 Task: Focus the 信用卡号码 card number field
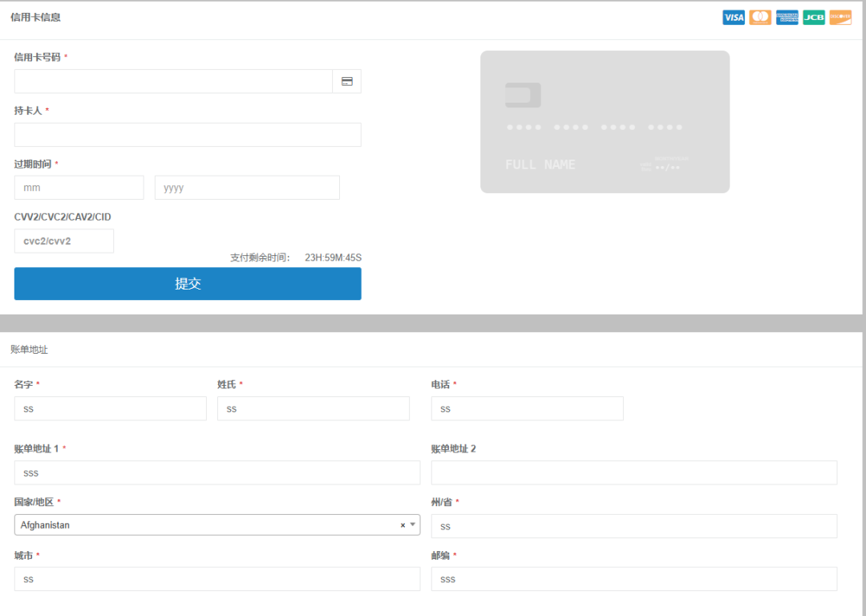[x=173, y=82]
